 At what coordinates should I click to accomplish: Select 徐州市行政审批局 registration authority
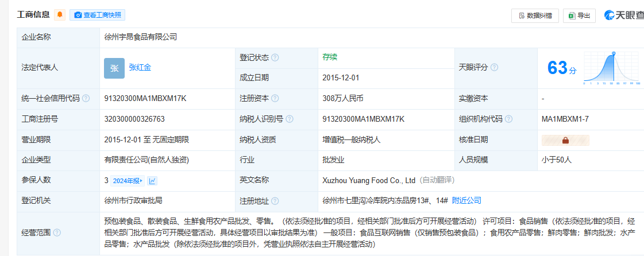click(x=133, y=201)
